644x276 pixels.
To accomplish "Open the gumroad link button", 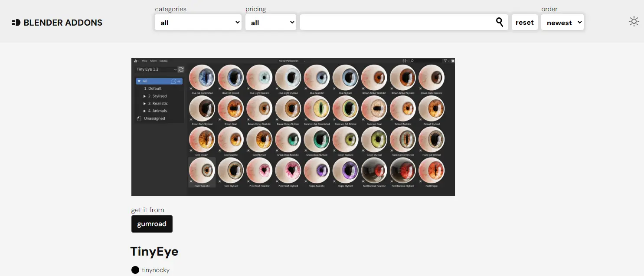I will click(x=152, y=224).
